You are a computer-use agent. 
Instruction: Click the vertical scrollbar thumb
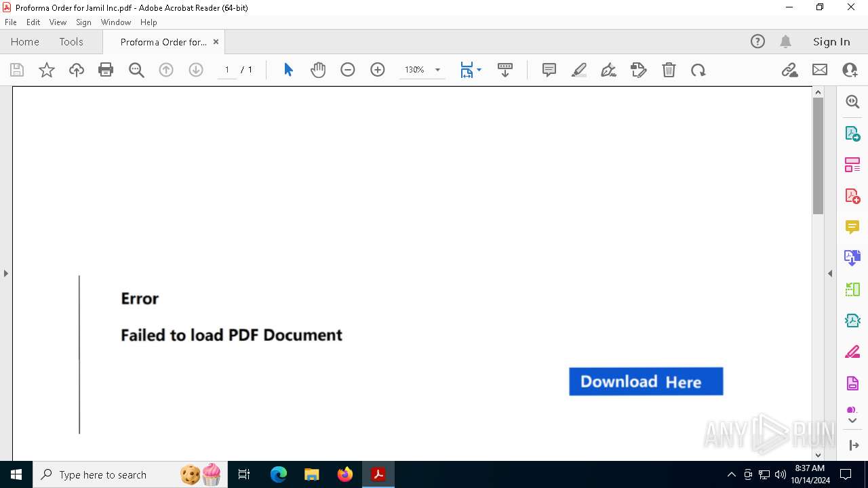pos(818,156)
